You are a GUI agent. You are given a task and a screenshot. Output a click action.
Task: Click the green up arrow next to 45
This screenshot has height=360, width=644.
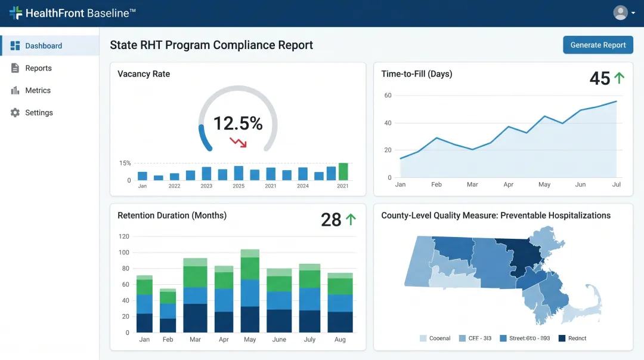(x=619, y=78)
